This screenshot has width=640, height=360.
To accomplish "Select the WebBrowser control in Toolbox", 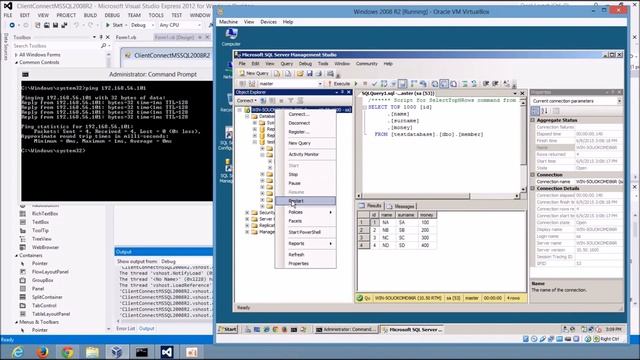I will [45, 247].
